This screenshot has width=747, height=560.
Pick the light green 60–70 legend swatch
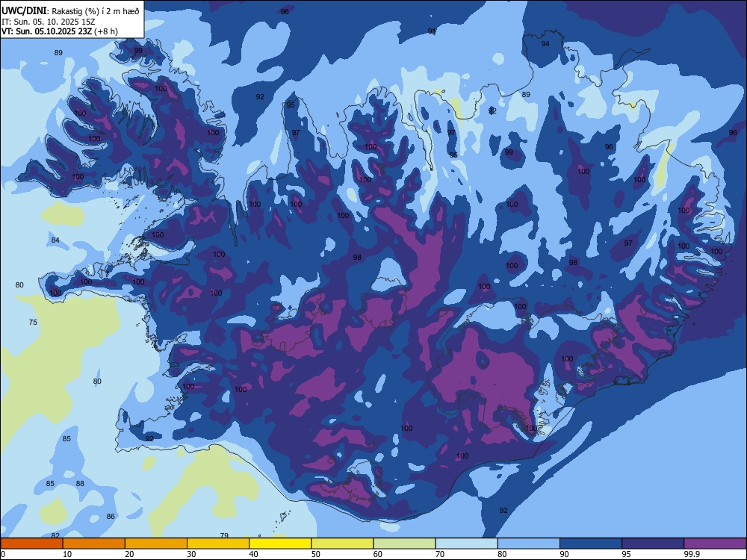(404, 544)
